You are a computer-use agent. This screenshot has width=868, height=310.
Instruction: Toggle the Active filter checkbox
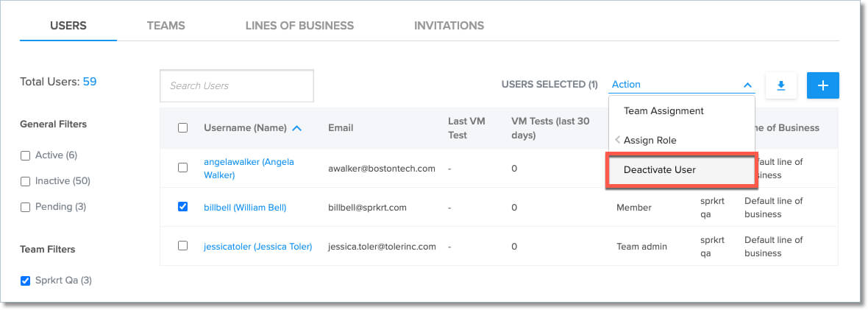(25, 155)
